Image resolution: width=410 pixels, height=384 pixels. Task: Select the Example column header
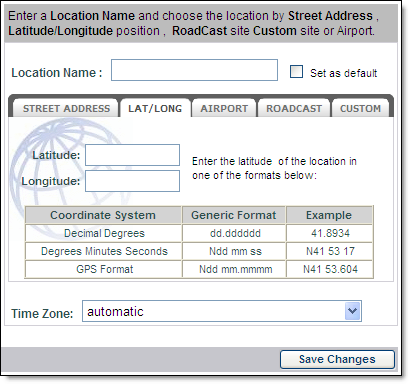click(x=329, y=215)
